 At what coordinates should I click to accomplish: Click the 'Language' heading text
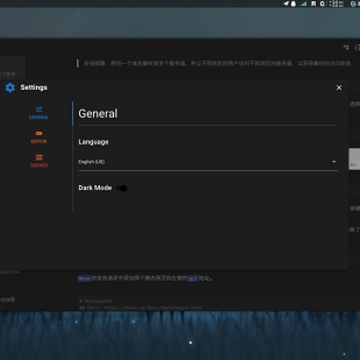93,142
